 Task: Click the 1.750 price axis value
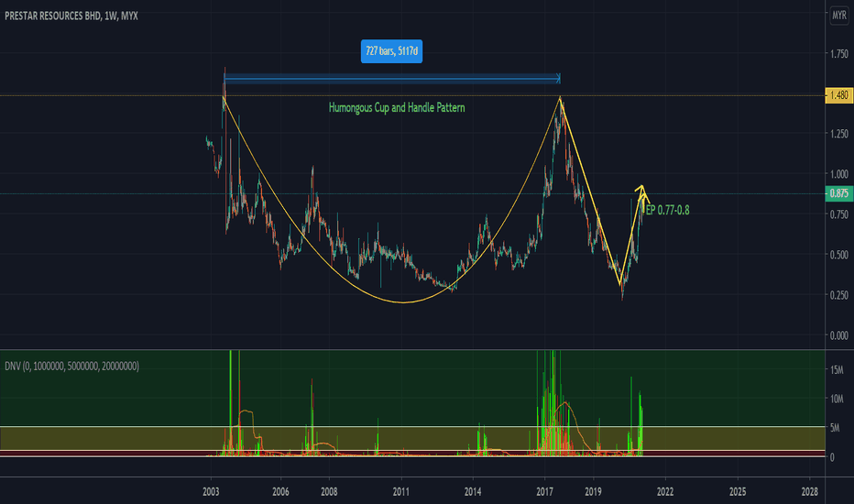(838, 53)
